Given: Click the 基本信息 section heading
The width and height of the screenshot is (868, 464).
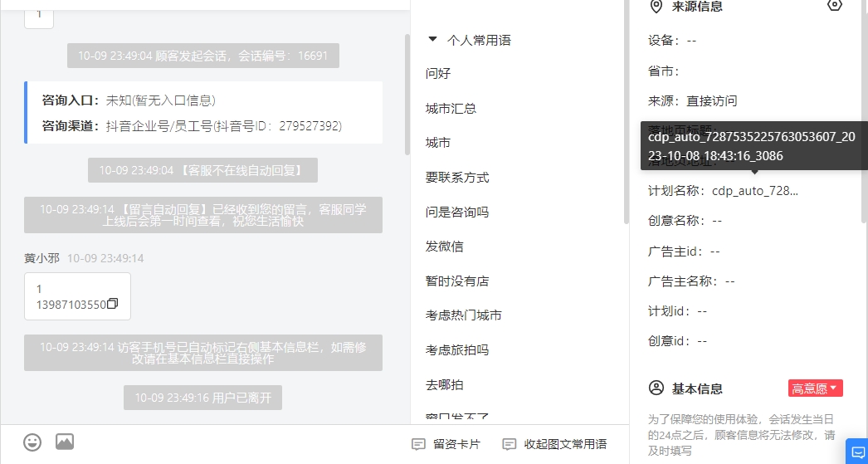Looking at the screenshot, I should pos(697,388).
